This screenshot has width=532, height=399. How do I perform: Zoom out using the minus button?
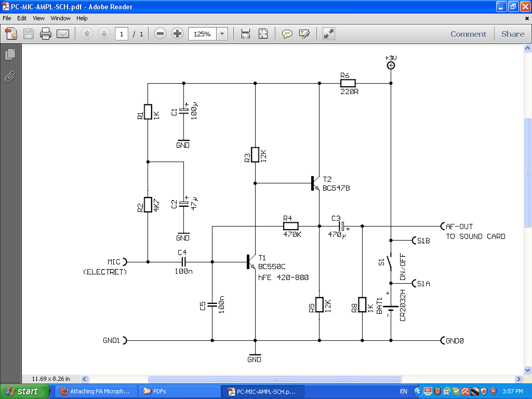pyautogui.click(x=160, y=34)
